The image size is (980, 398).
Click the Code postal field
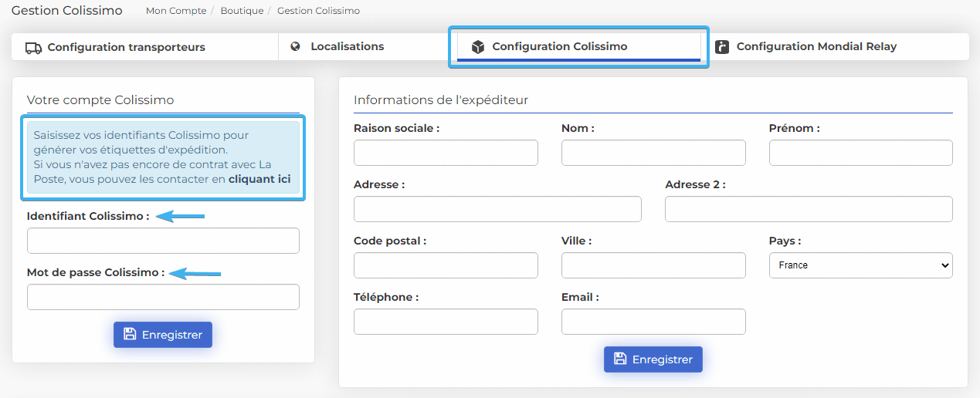pyautogui.click(x=446, y=265)
